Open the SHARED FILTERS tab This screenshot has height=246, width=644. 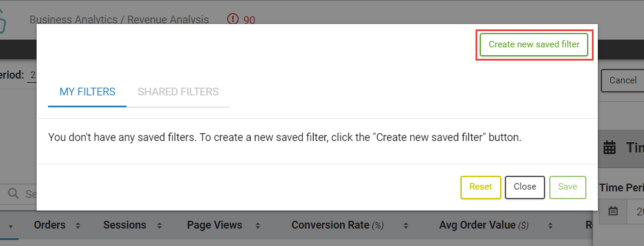click(178, 92)
